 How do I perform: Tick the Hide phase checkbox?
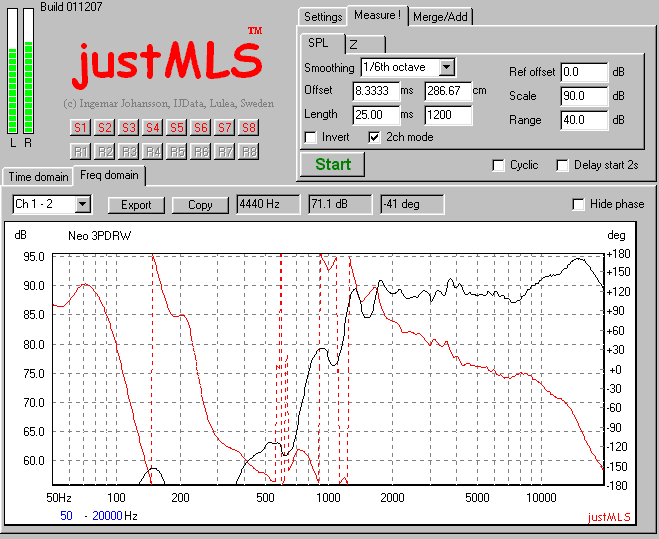point(578,204)
